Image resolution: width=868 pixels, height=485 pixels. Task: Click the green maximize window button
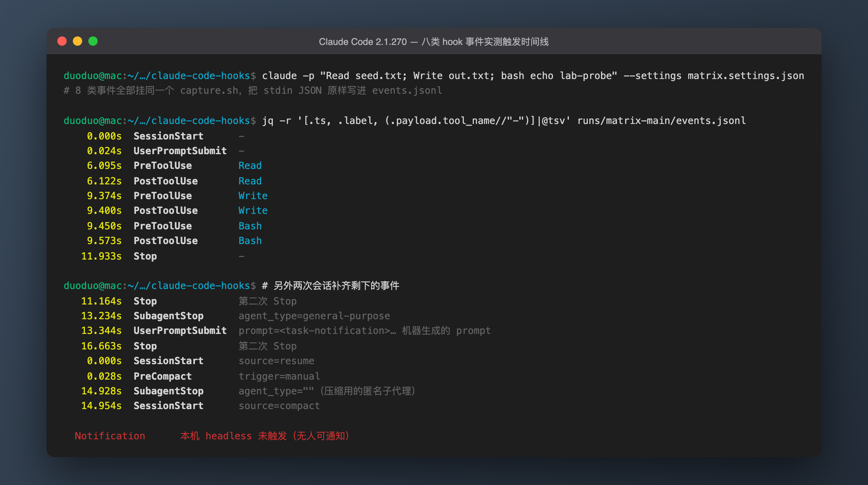point(93,41)
